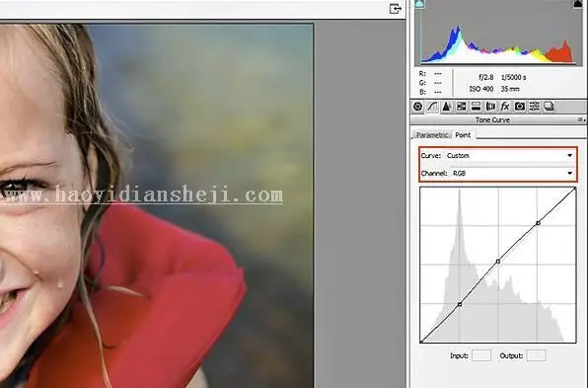Open the Snapshots panel icon
This screenshot has width=588, height=388.
tap(549, 107)
